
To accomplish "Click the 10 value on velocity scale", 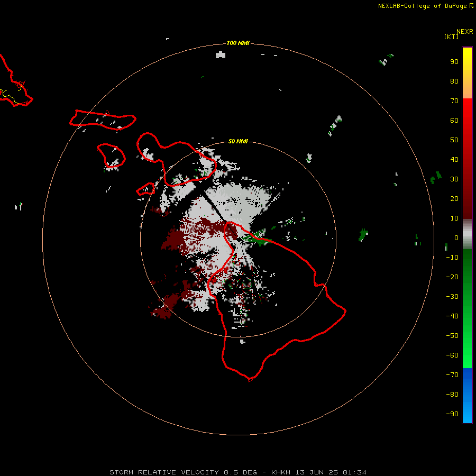I will tap(454, 218).
